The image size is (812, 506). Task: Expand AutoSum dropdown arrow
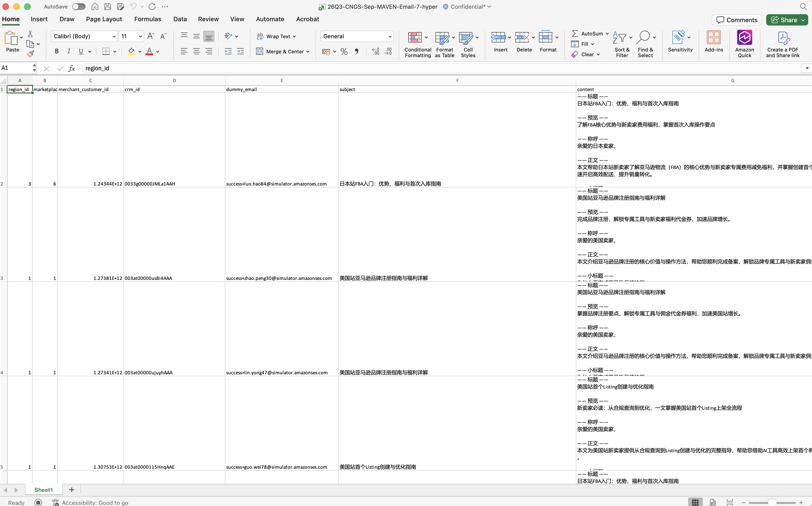[x=607, y=34]
